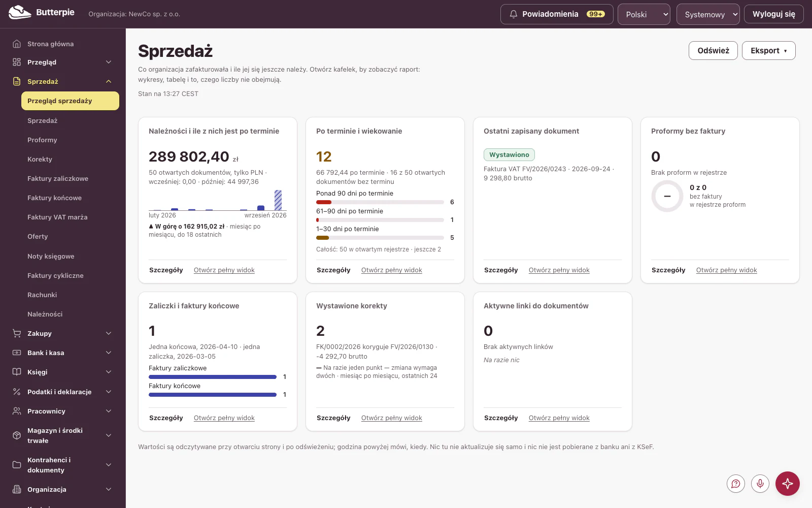Select Przegląd sprzedaży in sidebar

click(x=70, y=101)
